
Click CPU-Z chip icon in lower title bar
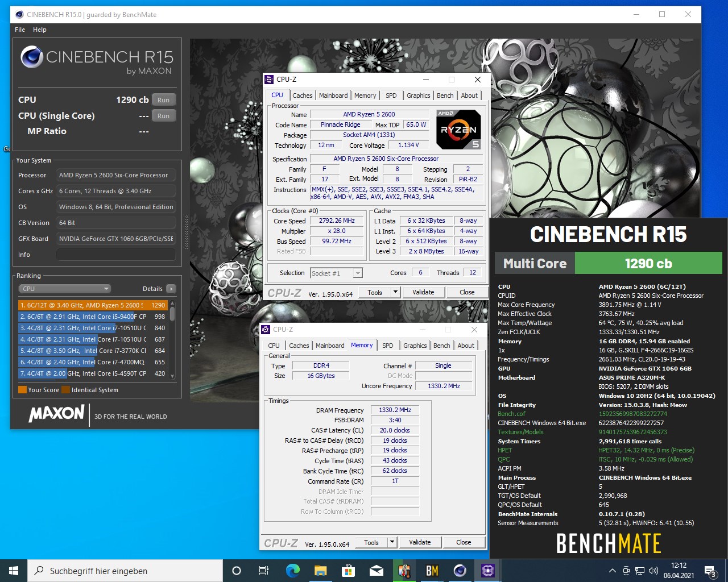(x=266, y=330)
